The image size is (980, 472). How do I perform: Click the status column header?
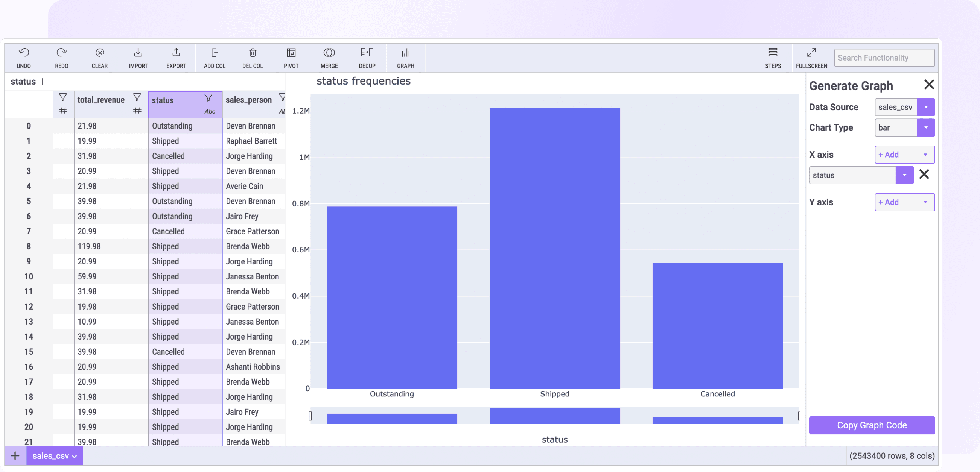(x=163, y=100)
